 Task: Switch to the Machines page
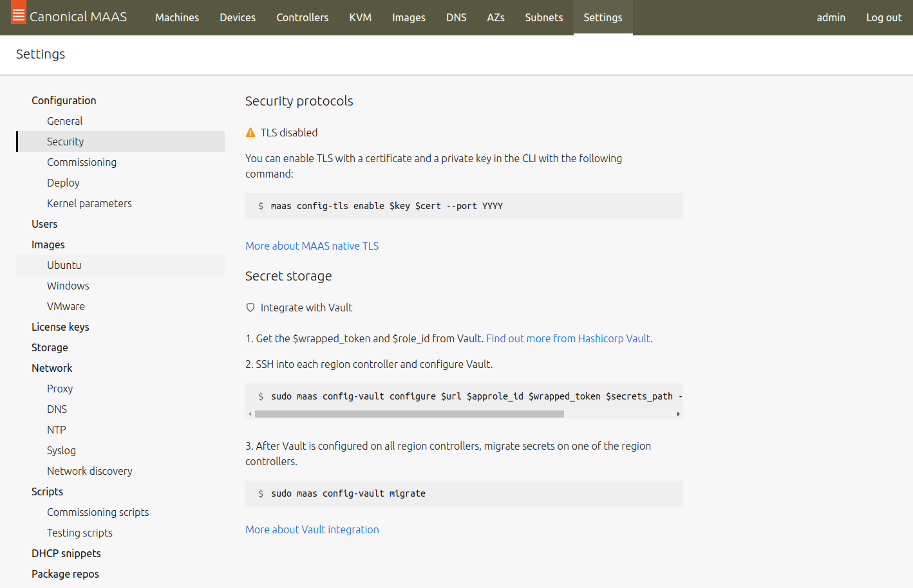click(176, 17)
